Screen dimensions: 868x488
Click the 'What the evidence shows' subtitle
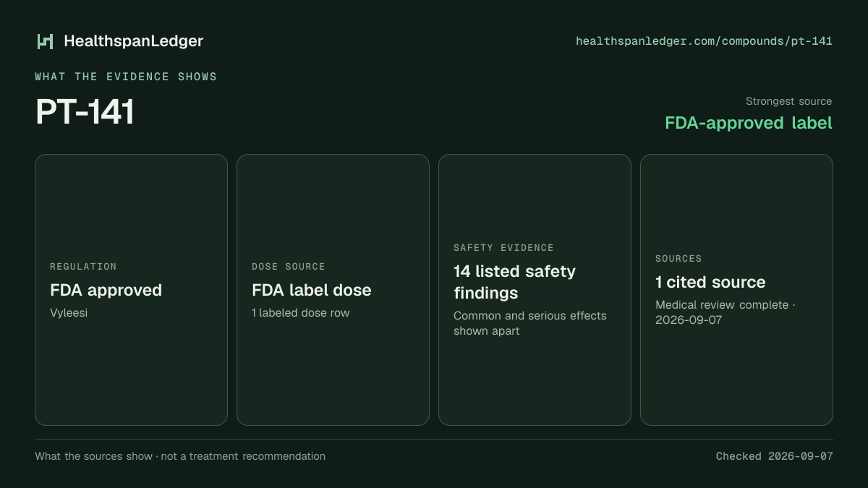126,77
